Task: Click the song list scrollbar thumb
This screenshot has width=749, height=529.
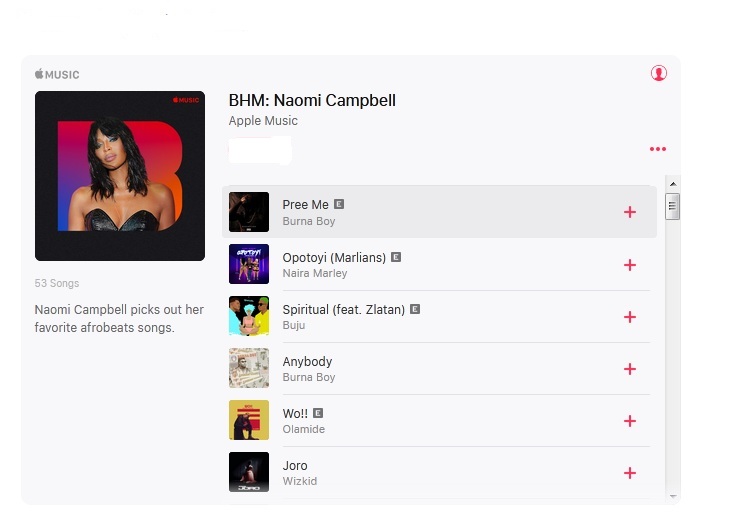Action: click(672, 206)
